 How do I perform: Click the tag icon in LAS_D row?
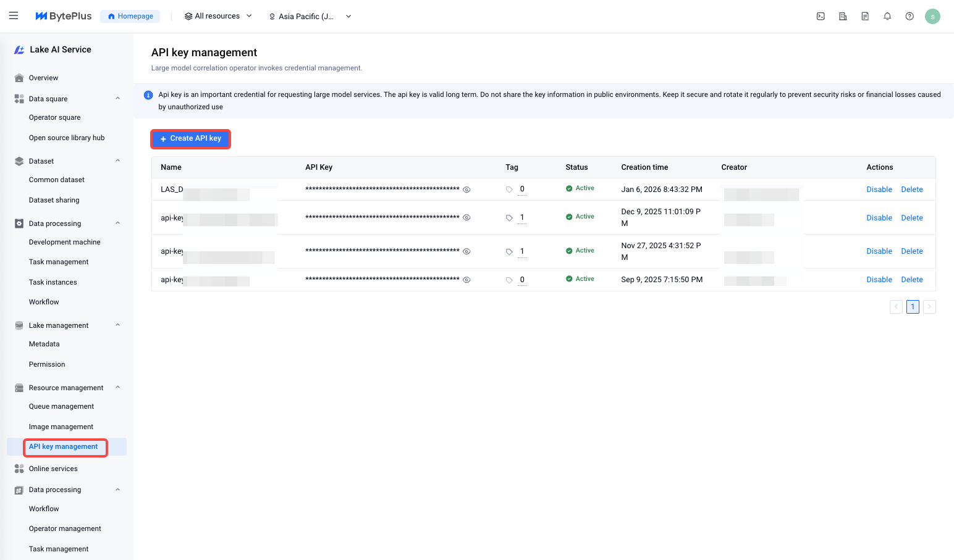coord(509,190)
